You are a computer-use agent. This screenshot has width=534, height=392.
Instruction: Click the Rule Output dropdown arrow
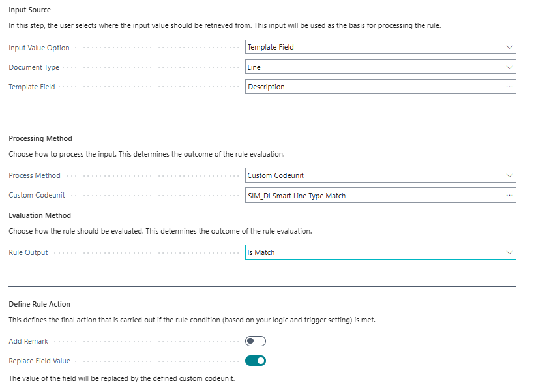pyautogui.click(x=508, y=252)
